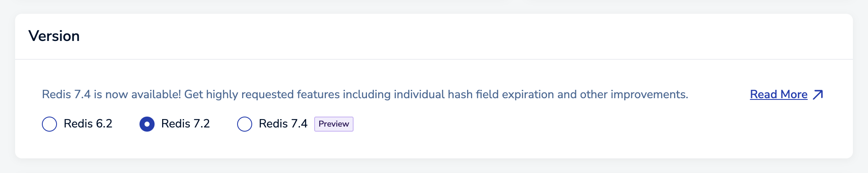Click the Version section heading
868x173 pixels.
[x=54, y=36]
